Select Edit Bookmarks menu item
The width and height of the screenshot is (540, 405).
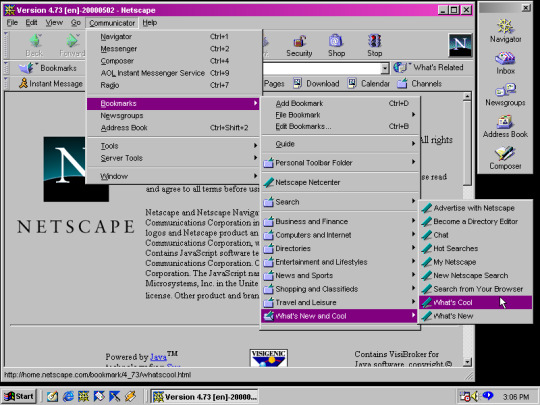340,126
